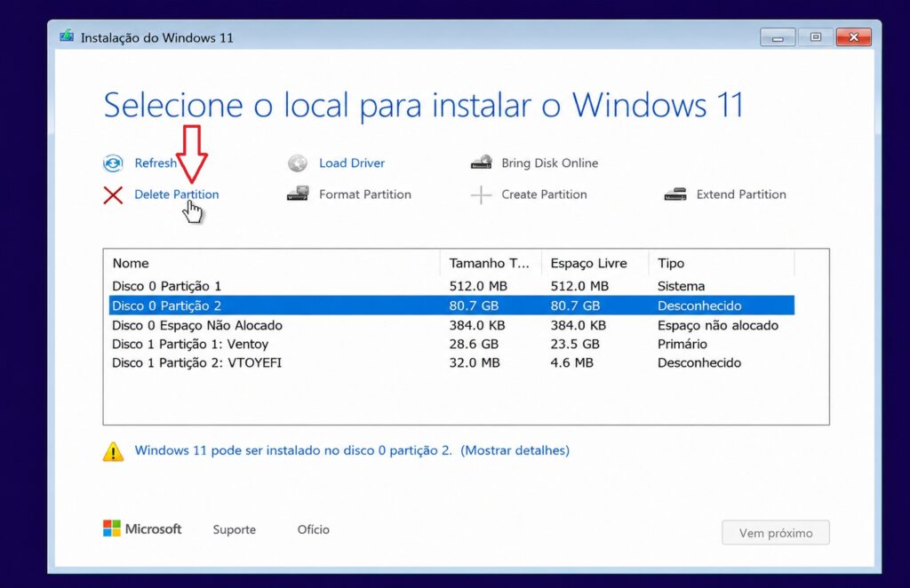
Task: Click the Load Driver disc icon
Action: pos(298,163)
